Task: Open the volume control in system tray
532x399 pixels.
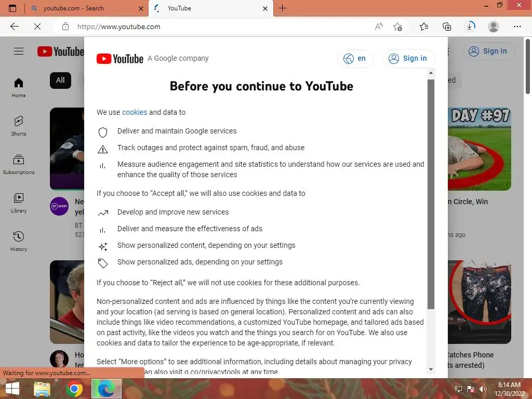Action: [483, 389]
